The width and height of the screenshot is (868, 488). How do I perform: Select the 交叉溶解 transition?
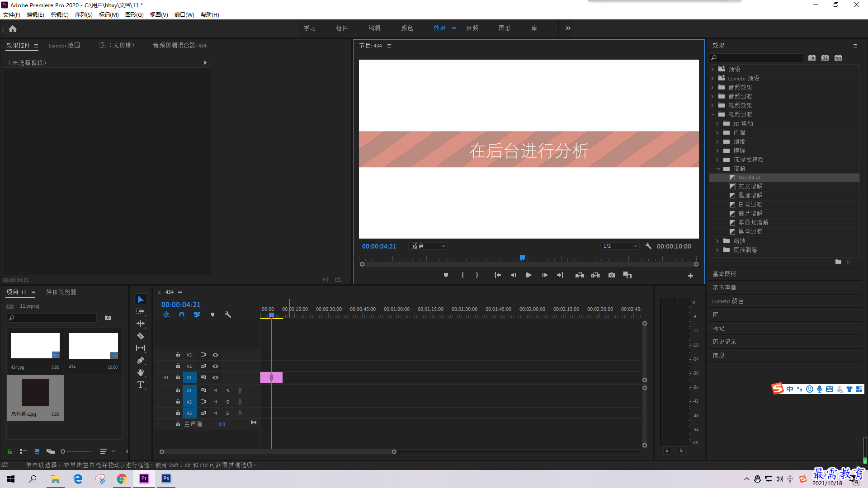[750, 187]
